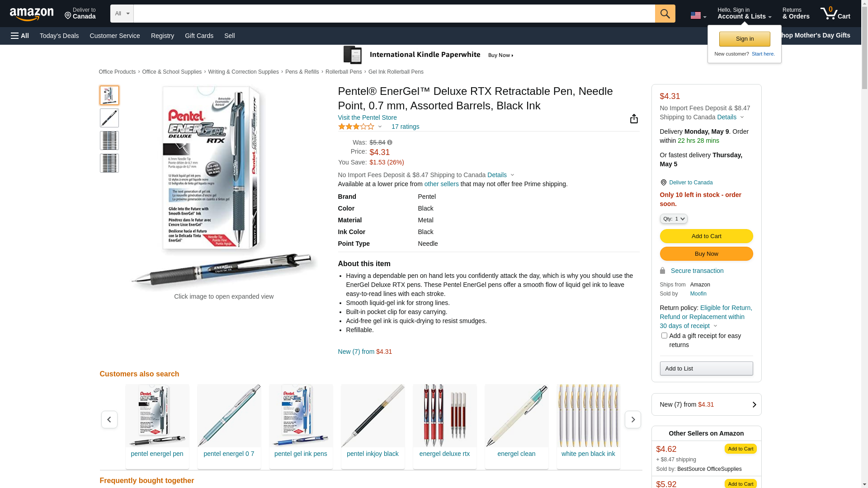Open the shopping cart icon
The width and height of the screenshot is (868, 488).
click(x=835, y=13)
